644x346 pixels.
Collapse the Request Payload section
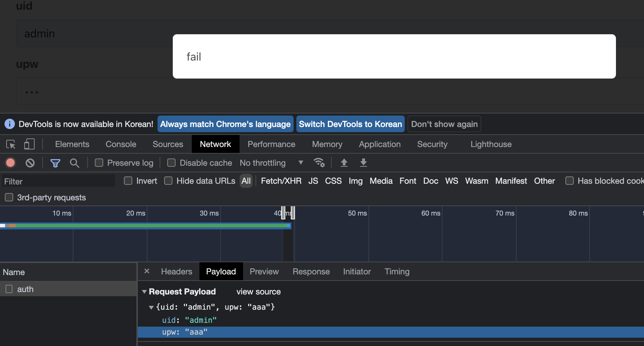tap(144, 292)
